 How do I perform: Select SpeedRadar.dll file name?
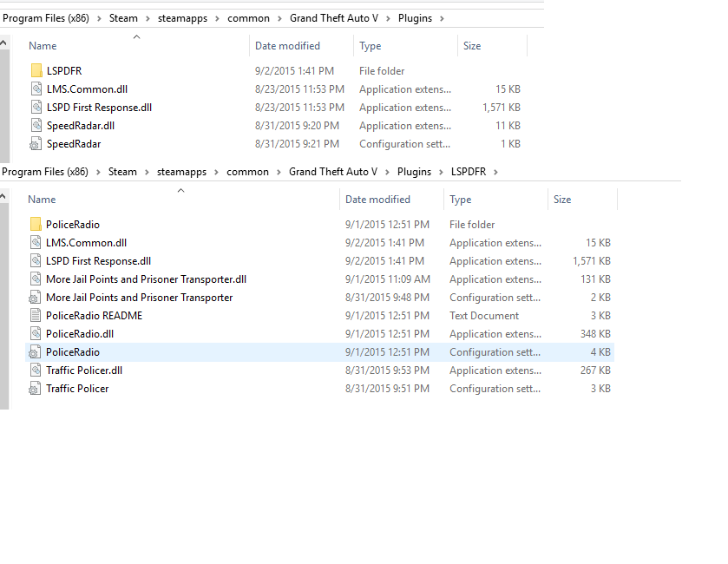[81, 126]
